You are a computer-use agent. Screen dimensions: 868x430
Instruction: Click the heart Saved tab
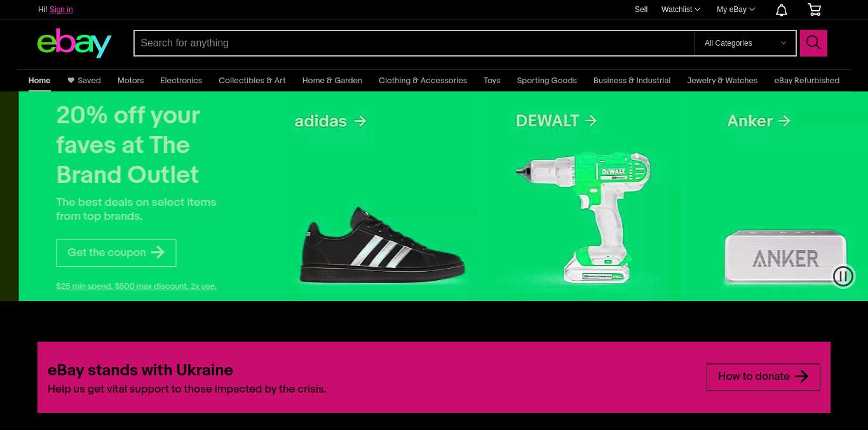coord(84,81)
